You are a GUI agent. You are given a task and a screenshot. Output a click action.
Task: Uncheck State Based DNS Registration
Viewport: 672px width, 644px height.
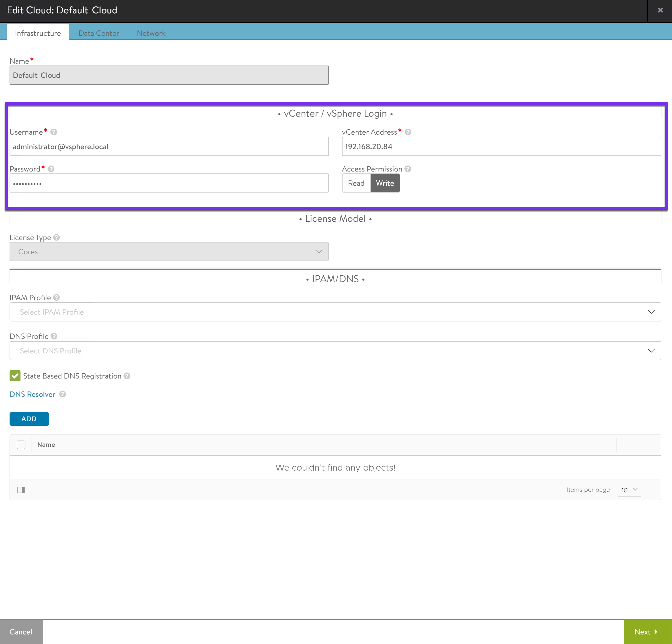15,376
